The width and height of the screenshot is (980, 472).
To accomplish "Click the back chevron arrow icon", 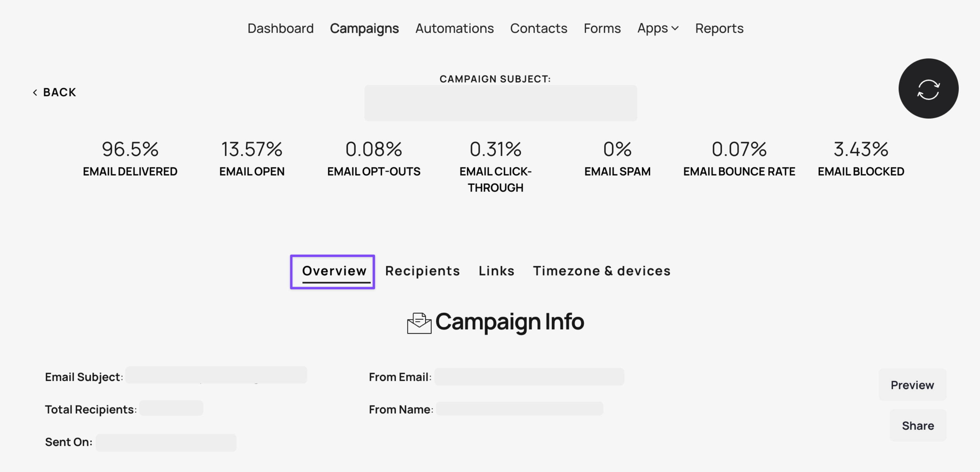I will pos(35,92).
